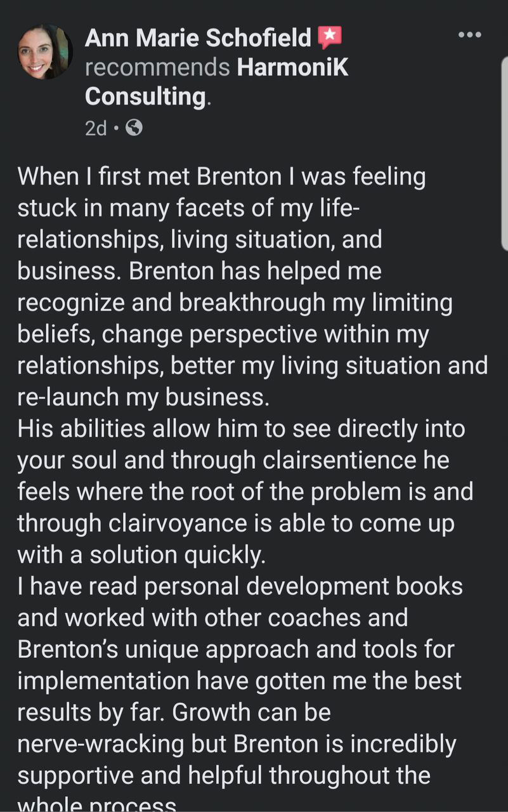Click the cut-off 'whole process' line at the bottom
This screenshot has width=508, height=812.
click(97, 803)
